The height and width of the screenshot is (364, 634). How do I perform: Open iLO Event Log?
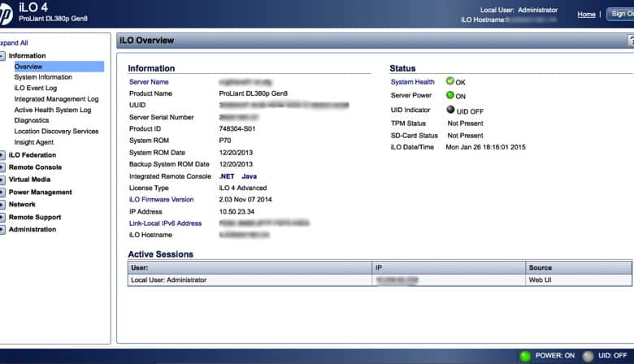click(x=35, y=88)
